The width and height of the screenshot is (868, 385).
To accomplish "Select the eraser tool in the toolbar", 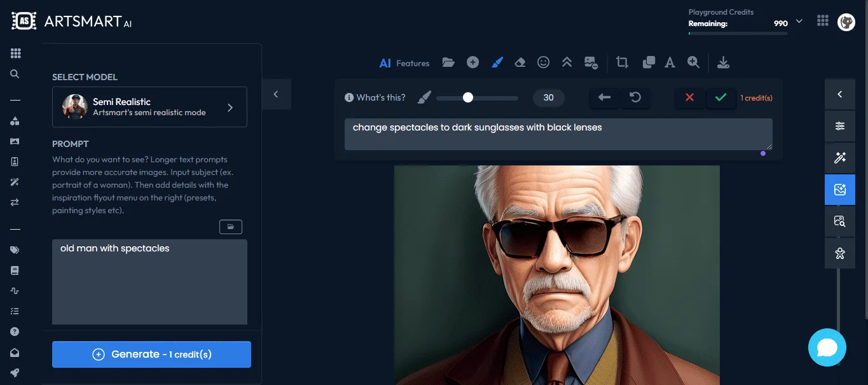I will point(520,62).
